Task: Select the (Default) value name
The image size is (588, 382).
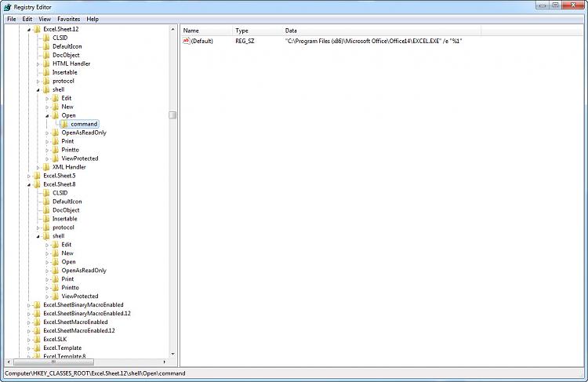Action: click(201, 41)
